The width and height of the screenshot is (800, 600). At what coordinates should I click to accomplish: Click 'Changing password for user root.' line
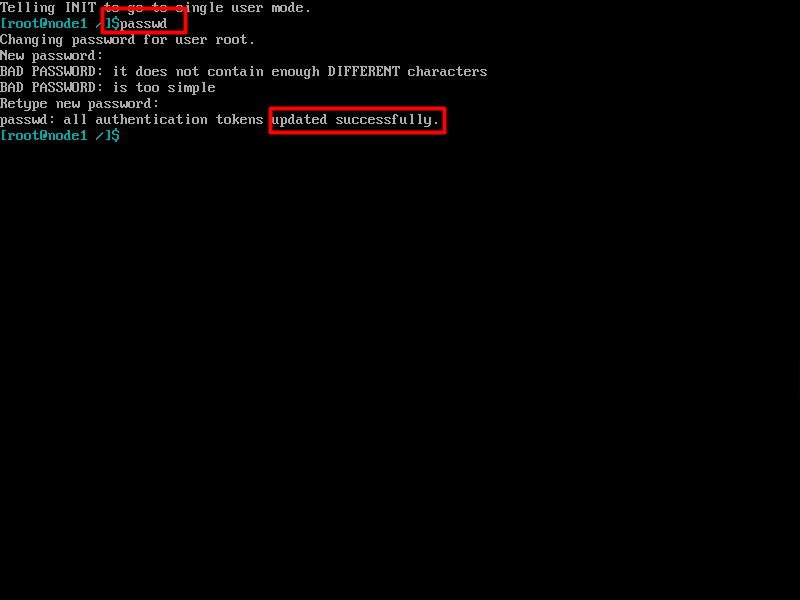[x=127, y=40]
